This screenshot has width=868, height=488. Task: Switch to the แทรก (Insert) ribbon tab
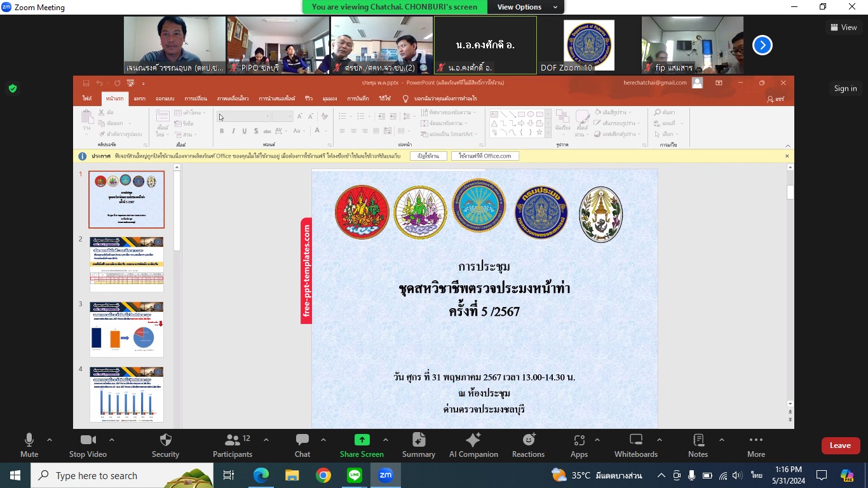point(140,98)
